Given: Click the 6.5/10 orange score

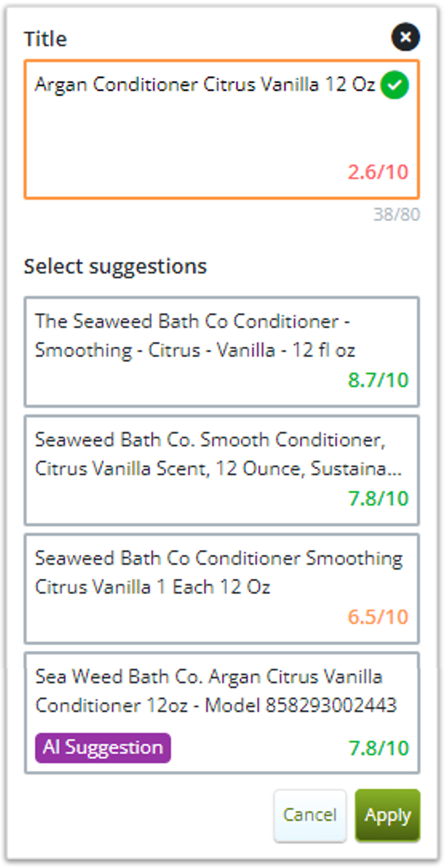Looking at the screenshot, I should pos(378,617).
